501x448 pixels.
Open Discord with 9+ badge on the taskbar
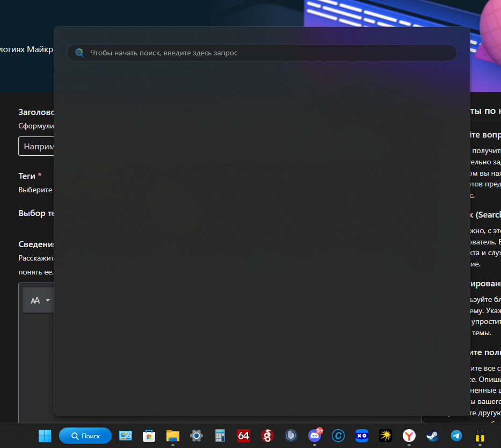tap(315, 435)
